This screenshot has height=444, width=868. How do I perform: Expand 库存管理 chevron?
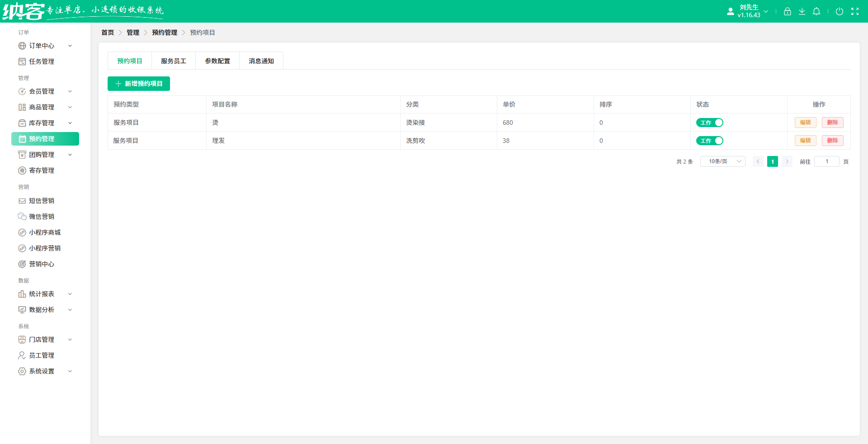70,123
